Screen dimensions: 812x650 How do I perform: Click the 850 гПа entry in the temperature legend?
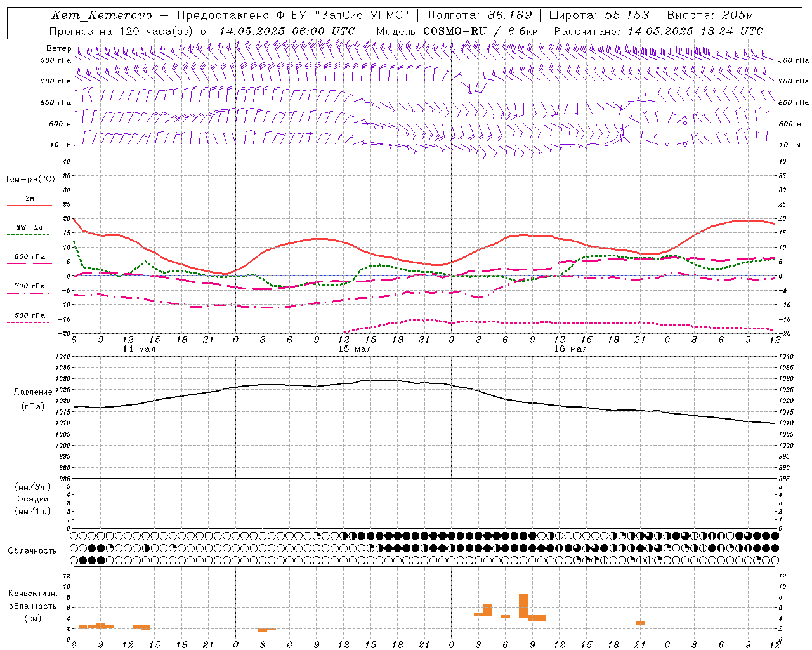point(29,257)
